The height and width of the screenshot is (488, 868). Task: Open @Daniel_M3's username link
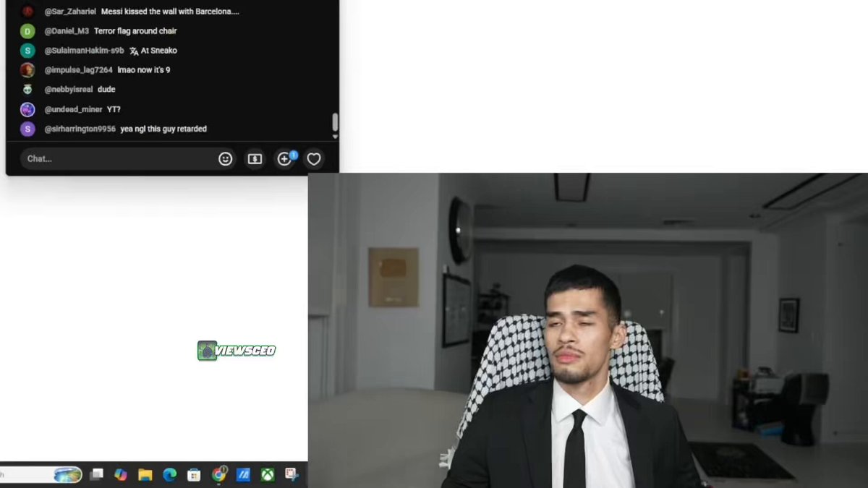pos(67,31)
